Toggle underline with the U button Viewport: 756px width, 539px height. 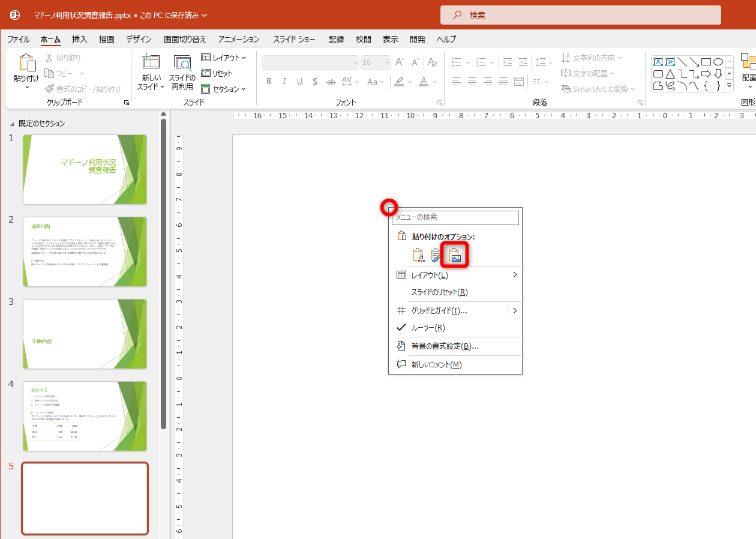coord(300,82)
